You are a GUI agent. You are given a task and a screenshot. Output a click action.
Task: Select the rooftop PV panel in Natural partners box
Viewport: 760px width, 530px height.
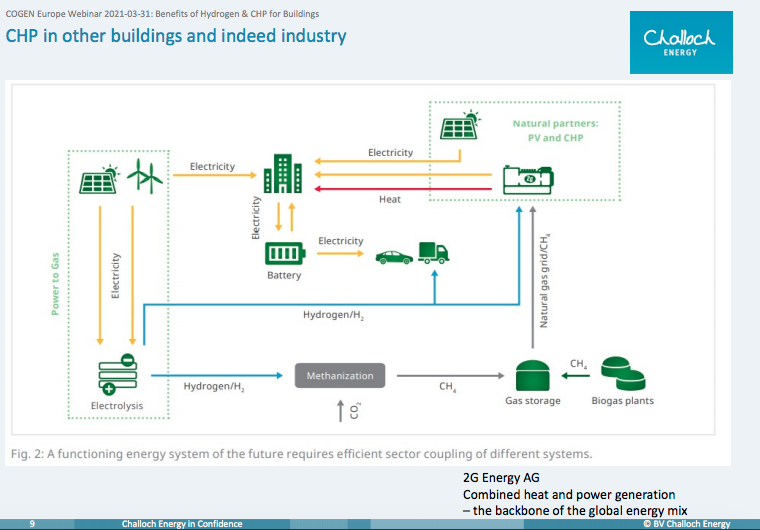[x=461, y=128]
